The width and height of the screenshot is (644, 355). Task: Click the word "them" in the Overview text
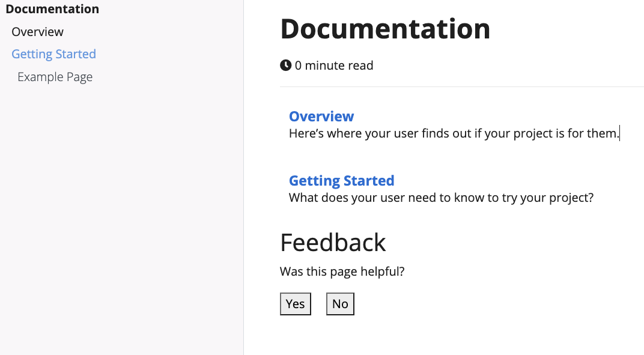601,133
